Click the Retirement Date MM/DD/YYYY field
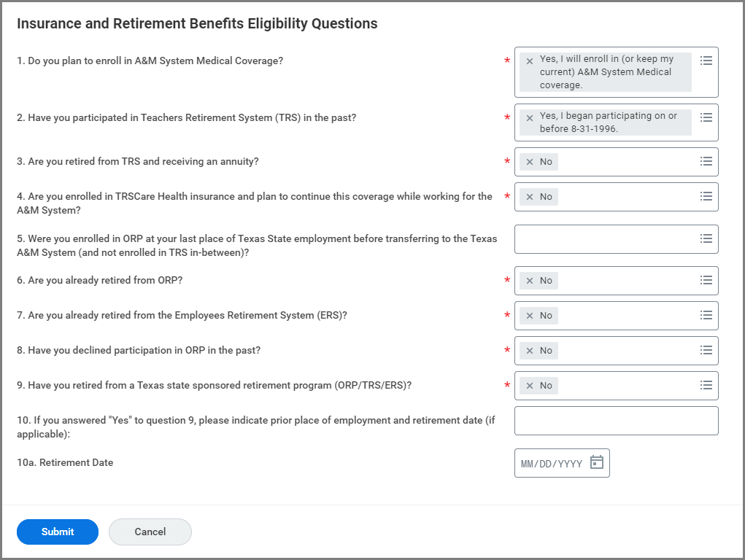745x560 pixels. pyautogui.click(x=552, y=464)
